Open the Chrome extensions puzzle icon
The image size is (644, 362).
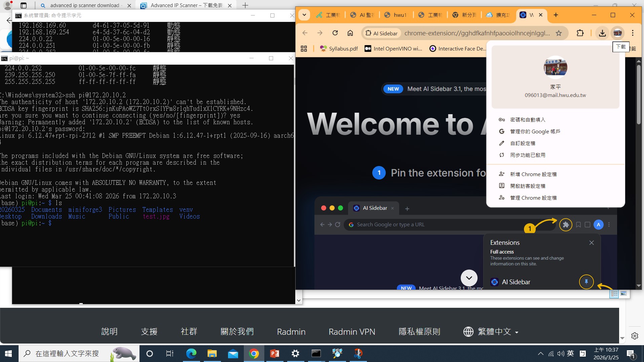[x=580, y=33]
